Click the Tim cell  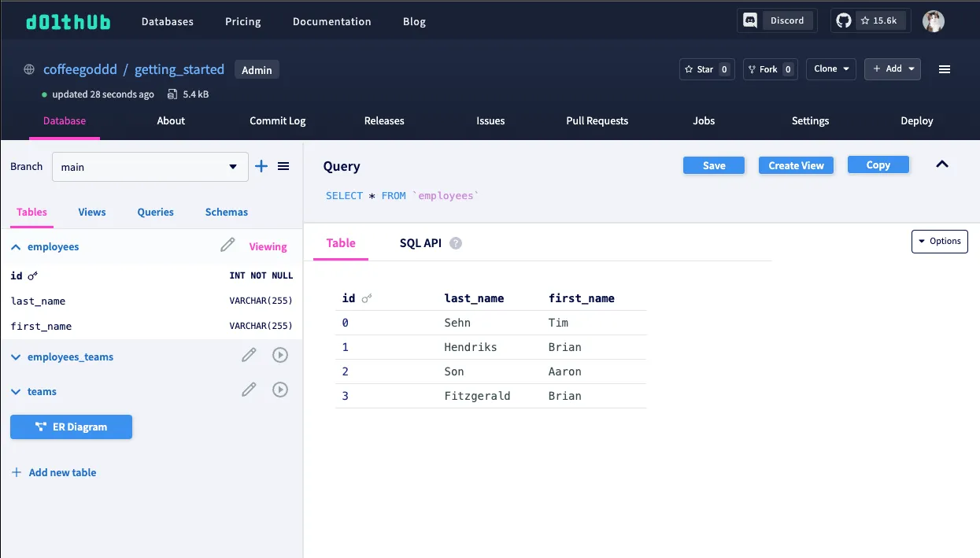point(558,323)
